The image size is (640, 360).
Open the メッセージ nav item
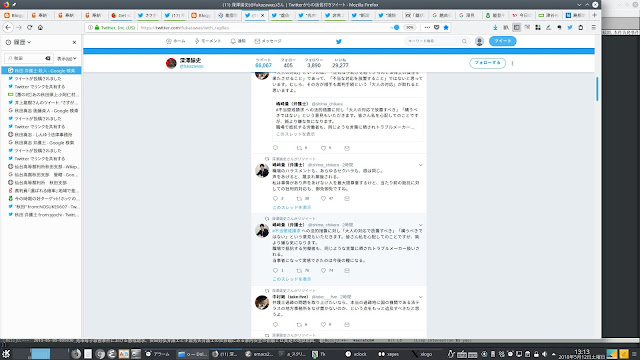(268, 41)
